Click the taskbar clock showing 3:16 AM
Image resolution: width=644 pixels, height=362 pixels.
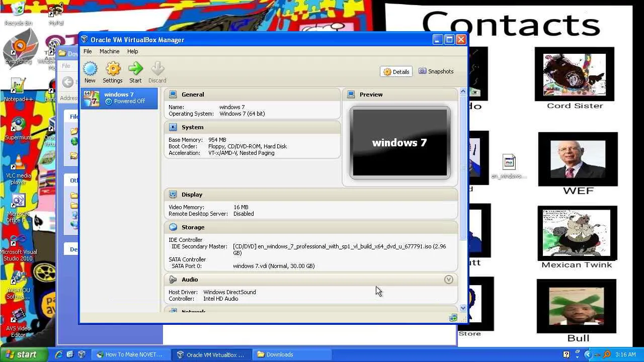point(625,354)
